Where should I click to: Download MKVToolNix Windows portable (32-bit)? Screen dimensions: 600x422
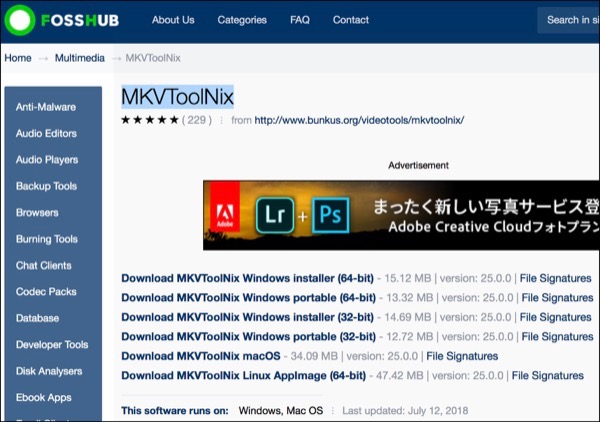point(249,337)
